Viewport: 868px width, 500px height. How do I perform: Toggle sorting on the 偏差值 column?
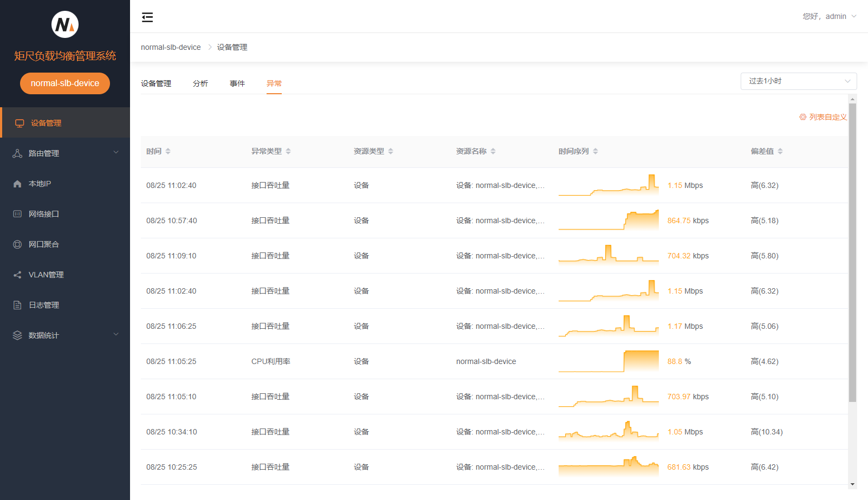[780, 151]
